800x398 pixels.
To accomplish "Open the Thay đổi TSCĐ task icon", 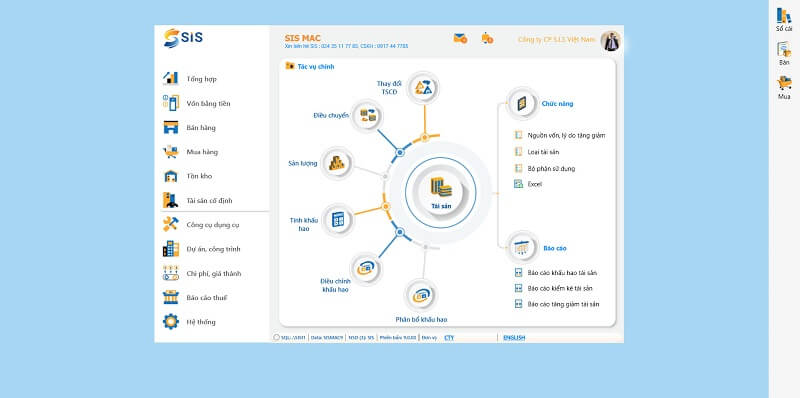I will click(423, 88).
